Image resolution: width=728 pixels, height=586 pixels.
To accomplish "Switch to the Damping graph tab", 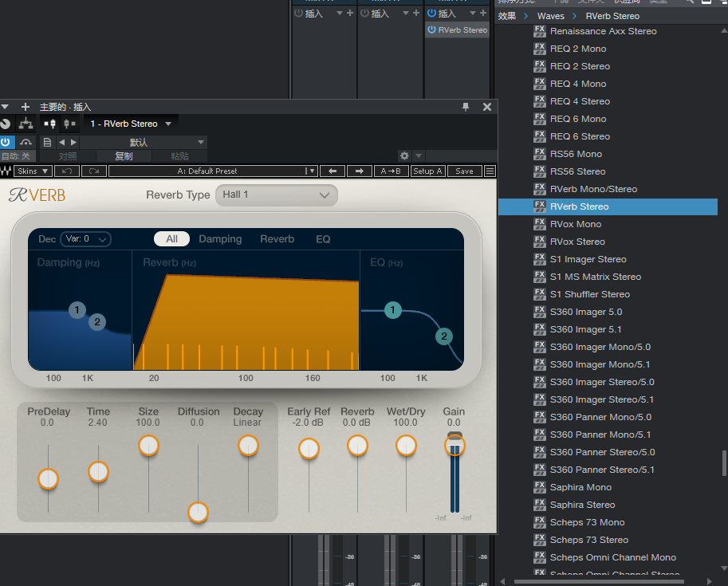I will 220,239.
